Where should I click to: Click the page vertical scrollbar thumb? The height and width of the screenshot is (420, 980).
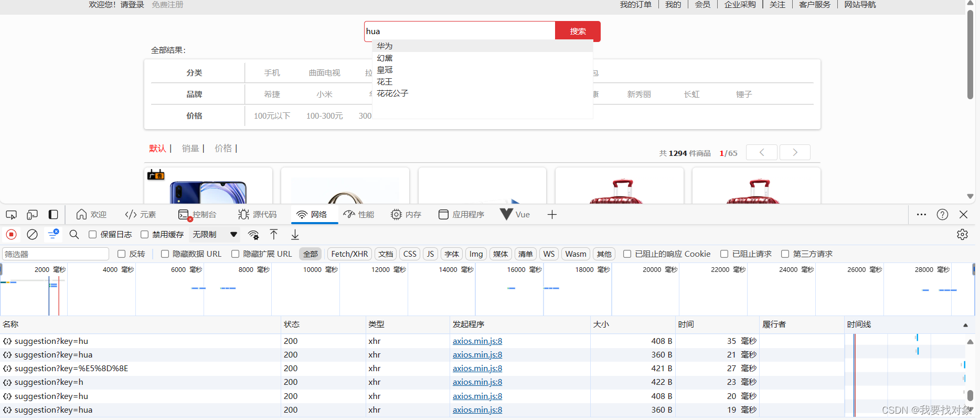(970, 54)
